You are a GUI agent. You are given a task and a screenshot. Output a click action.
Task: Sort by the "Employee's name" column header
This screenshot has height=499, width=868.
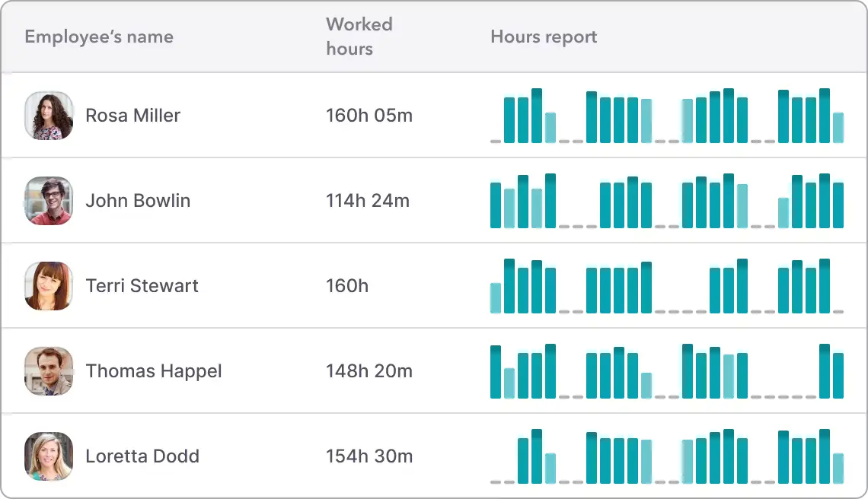(98, 36)
